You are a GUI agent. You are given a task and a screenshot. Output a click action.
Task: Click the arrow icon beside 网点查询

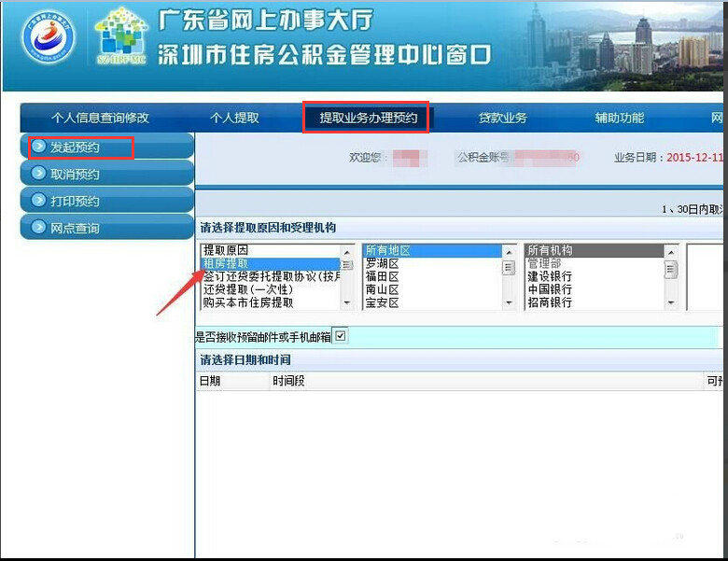pos(38,227)
